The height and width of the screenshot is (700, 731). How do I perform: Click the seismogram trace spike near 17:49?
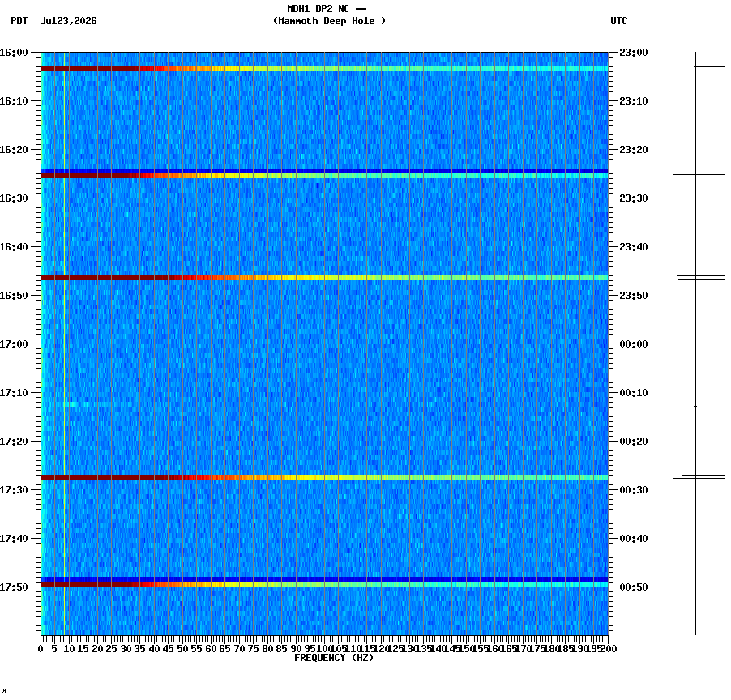(x=707, y=583)
